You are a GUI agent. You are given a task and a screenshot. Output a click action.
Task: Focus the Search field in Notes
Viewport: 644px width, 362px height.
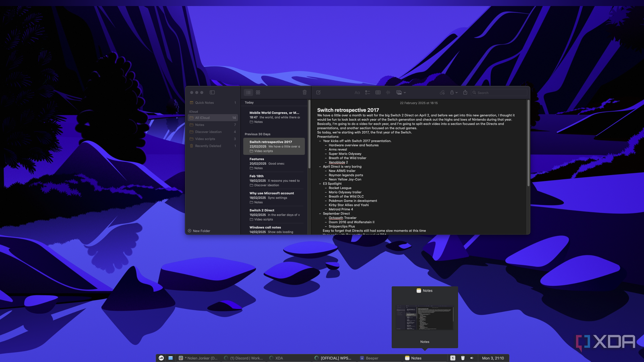tap(499, 93)
